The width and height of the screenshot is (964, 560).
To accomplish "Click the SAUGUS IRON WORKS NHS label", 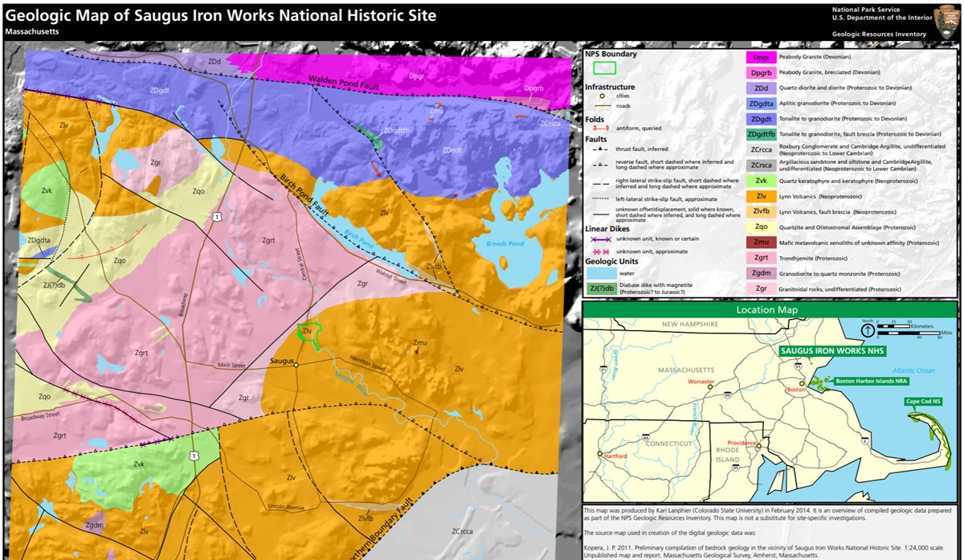I will 834,351.
